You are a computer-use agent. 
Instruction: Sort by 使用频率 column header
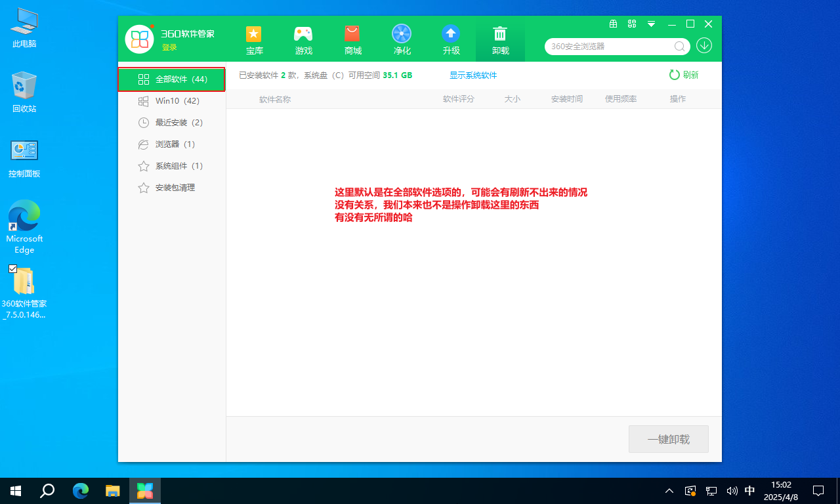(621, 99)
